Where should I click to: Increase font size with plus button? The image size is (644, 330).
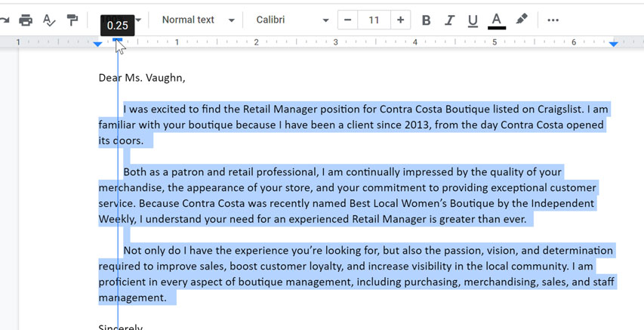click(x=400, y=20)
